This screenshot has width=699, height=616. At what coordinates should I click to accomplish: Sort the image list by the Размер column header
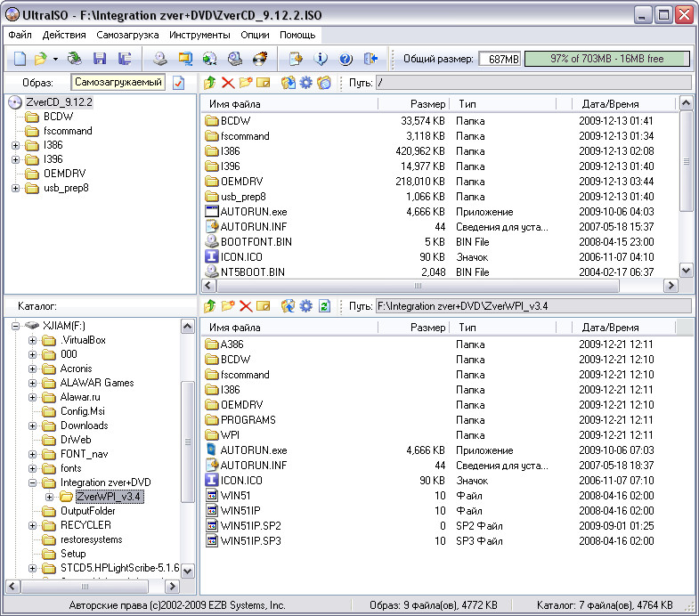coord(414,104)
